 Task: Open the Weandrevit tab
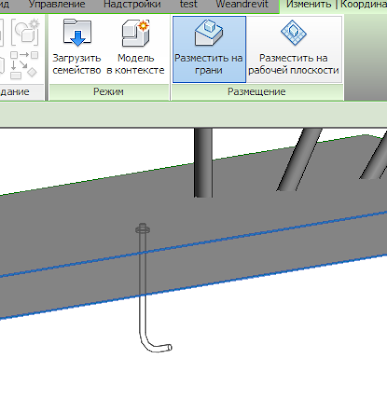[242, 5]
